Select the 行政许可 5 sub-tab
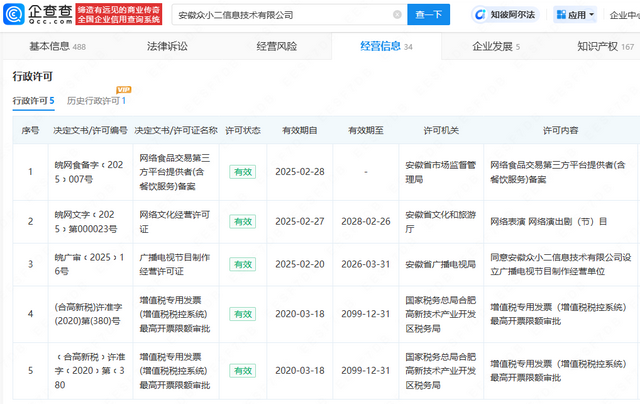The width and height of the screenshot is (640, 404). click(33, 101)
